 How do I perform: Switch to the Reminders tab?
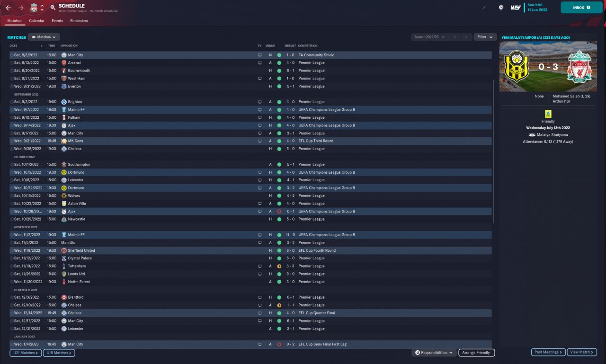79,21
